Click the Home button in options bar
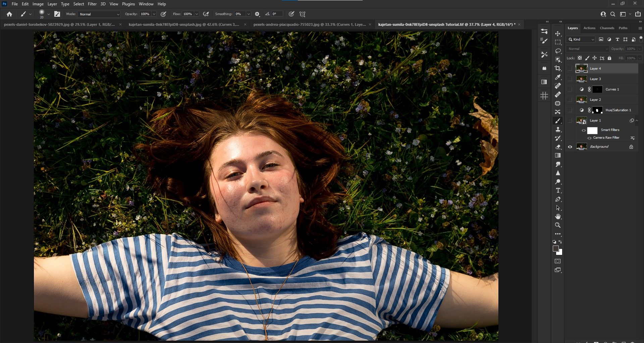 (9, 14)
